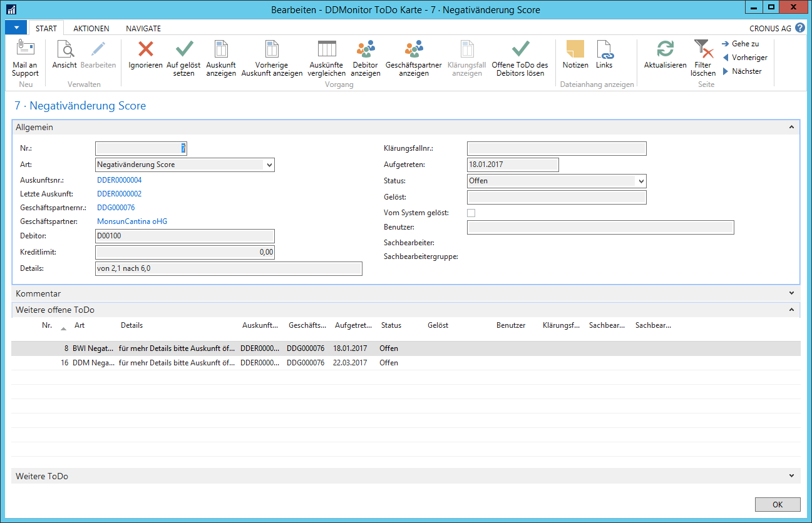The image size is (812, 523).
Task: Open Debitor anzeigen
Action: coord(366,59)
